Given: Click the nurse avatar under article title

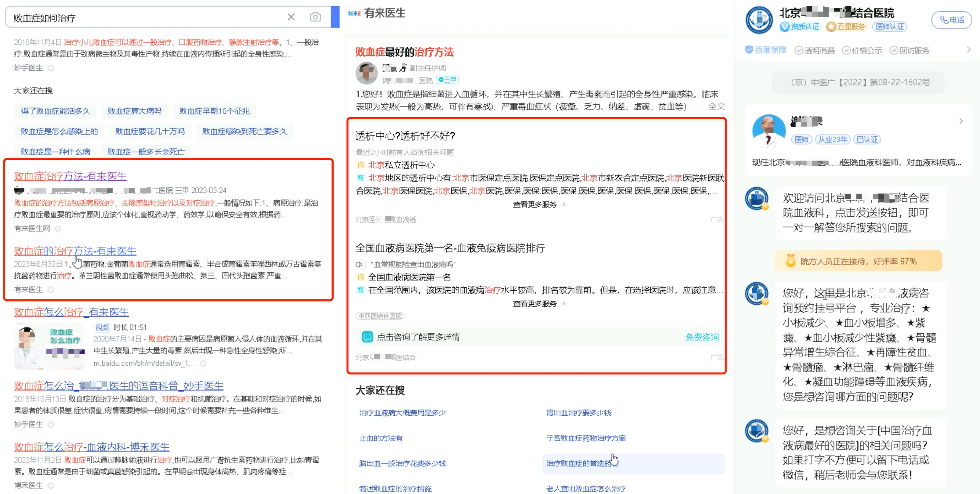Looking at the screenshot, I should click(x=366, y=73).
